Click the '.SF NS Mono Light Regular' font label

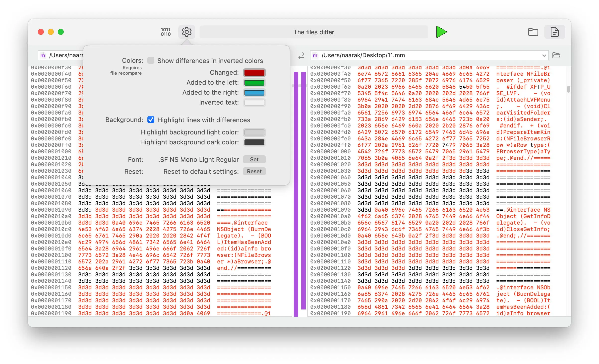198,160
